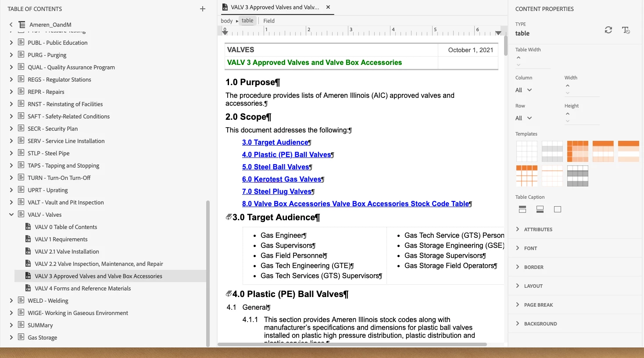Apply the orange header and first-column table template
The height and width of the screenshot is (358, 644).
coord(578,151)
